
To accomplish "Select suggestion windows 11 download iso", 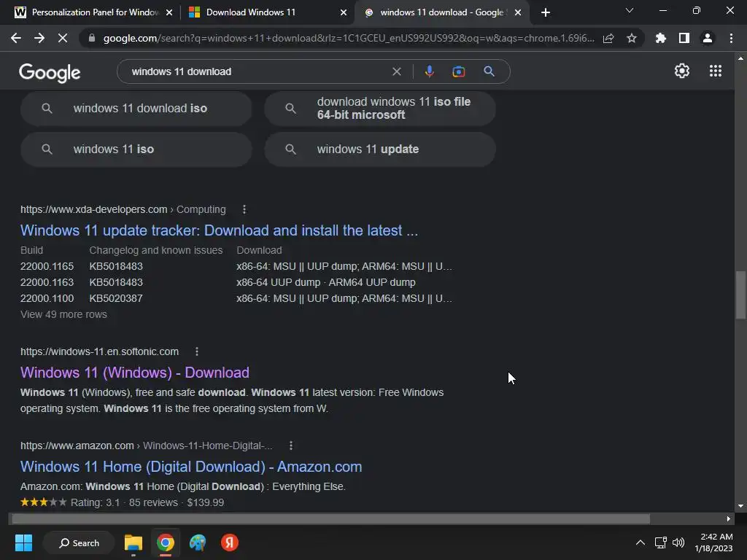I will pyautogui.click(x=136, y=108).
